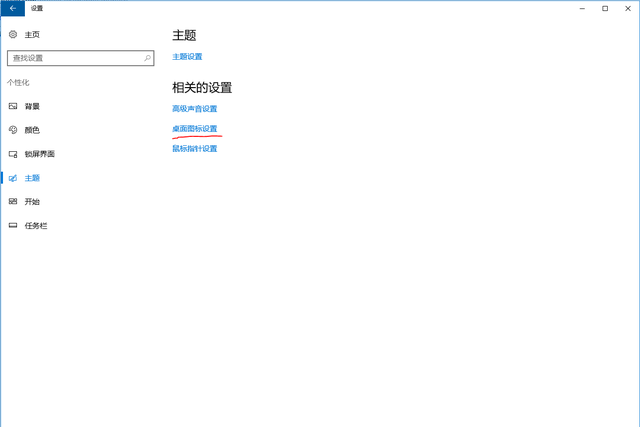Image resolution: width=640 pixels, height=427 pixels.
Task: Select the 锁屏界面 monitor icon
Action: (x=13, y=154)
